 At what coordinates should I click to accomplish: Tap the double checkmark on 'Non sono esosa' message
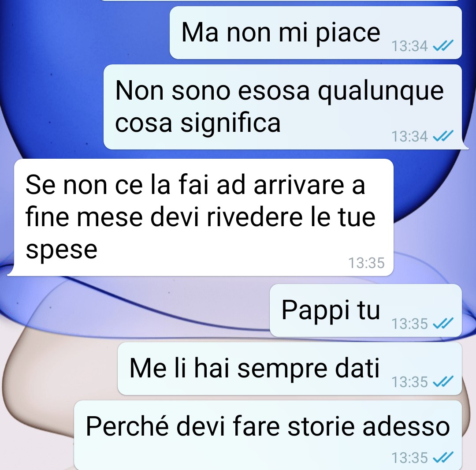[443, 136]
